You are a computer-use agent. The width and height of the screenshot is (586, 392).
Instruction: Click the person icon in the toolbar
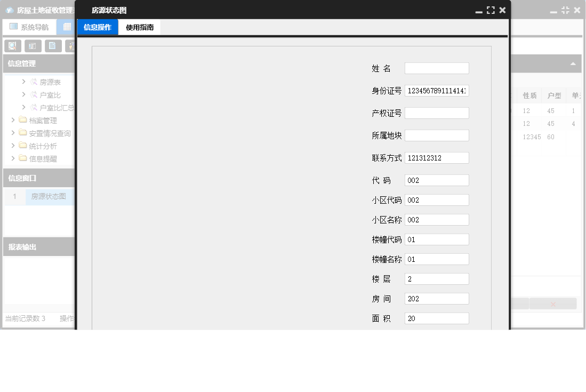click(x=71, y=46)
